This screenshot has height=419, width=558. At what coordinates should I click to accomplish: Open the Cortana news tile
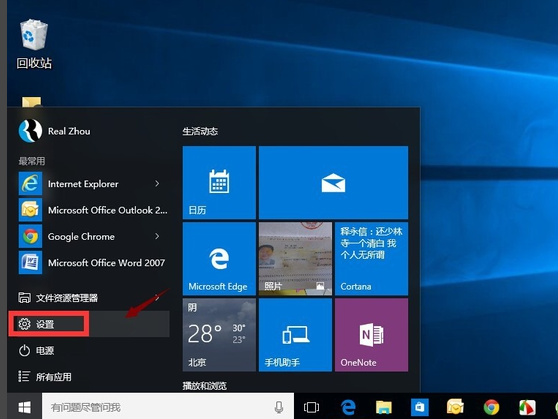(x=372, y=259)
